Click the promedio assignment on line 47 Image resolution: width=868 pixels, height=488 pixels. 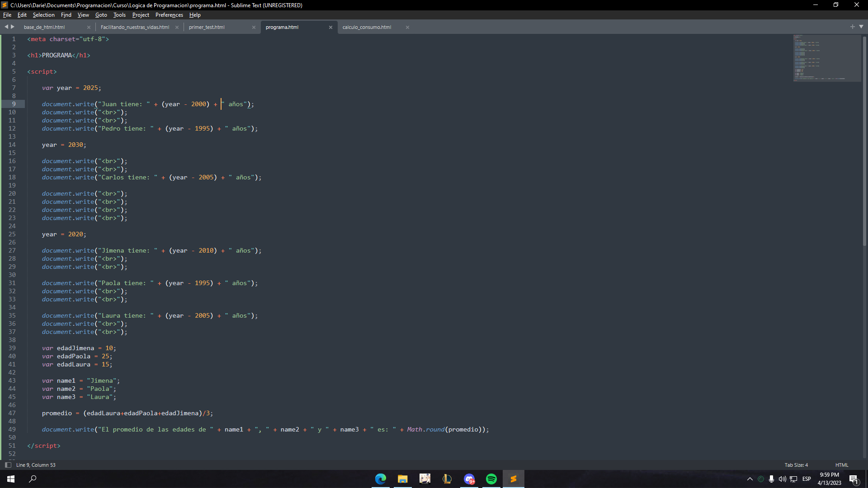click(x=127, y=413)
